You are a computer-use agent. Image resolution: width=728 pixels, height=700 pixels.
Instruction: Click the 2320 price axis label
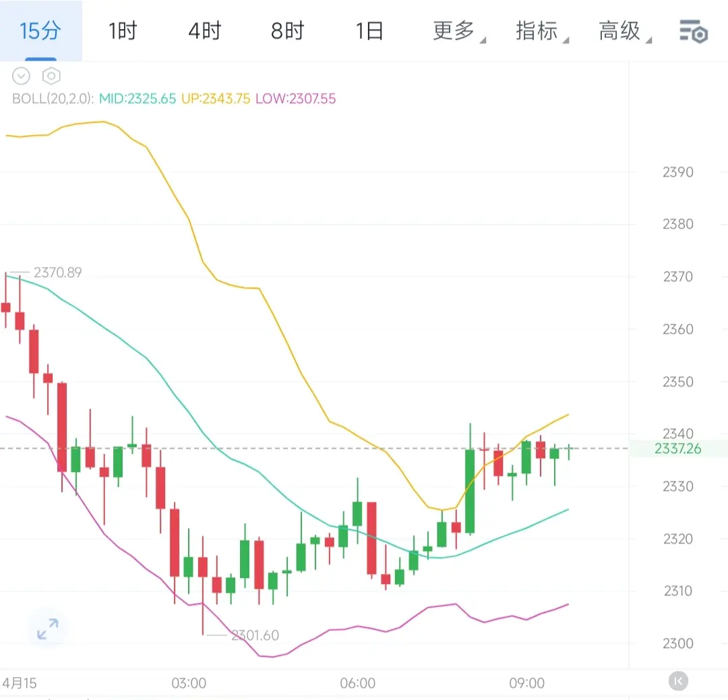pos(678,539)
